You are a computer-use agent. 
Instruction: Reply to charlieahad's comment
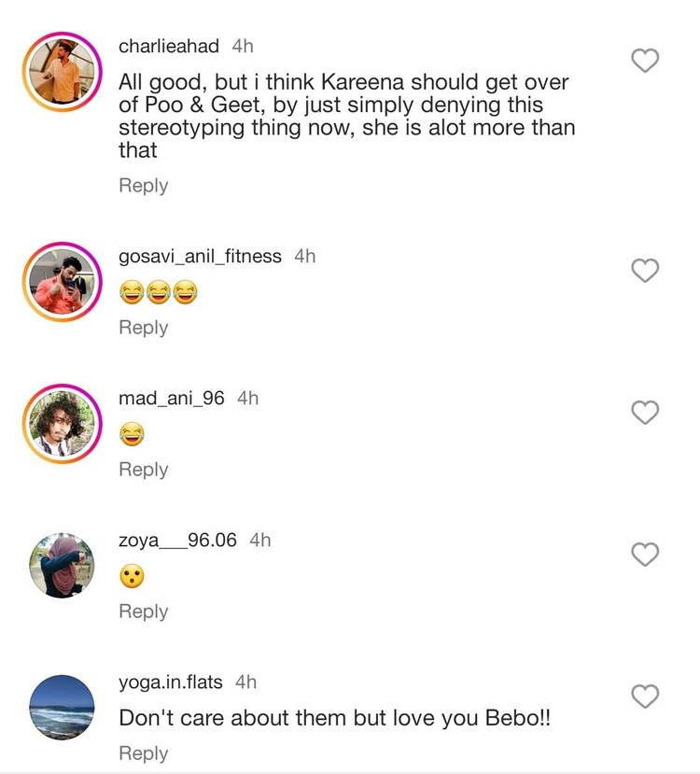pyautogui.click(x=143, y=186)
